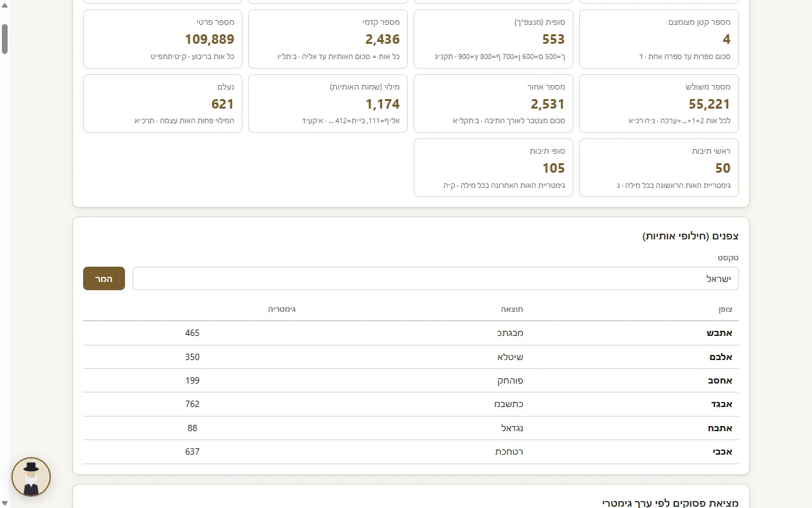Click the אתבש cipher row name
This screenshot has height=508, width=812.
pyautogui.click(x=719, y=333)
